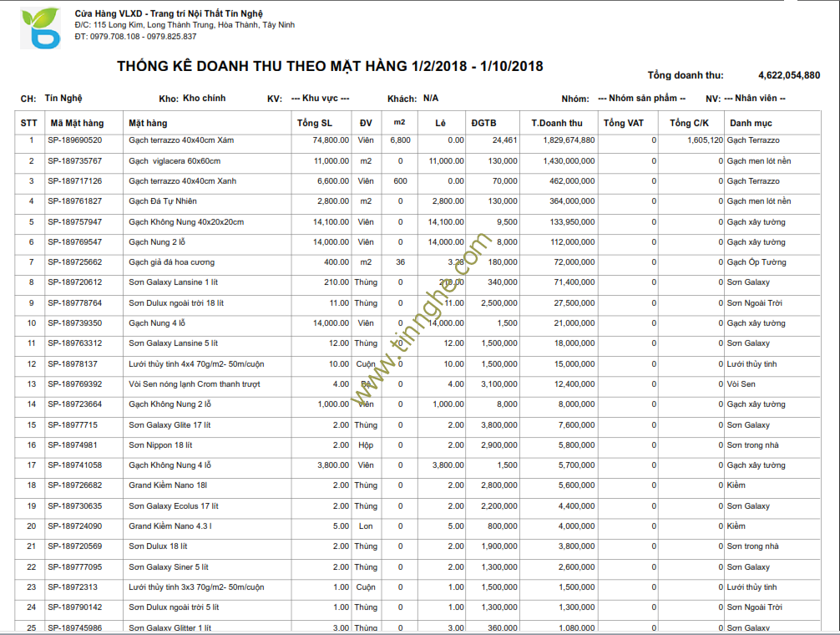This screenshot has width=840, height=635.
Task: Click the Mã Mặt hàng column header
Action: tap(77, 123)
